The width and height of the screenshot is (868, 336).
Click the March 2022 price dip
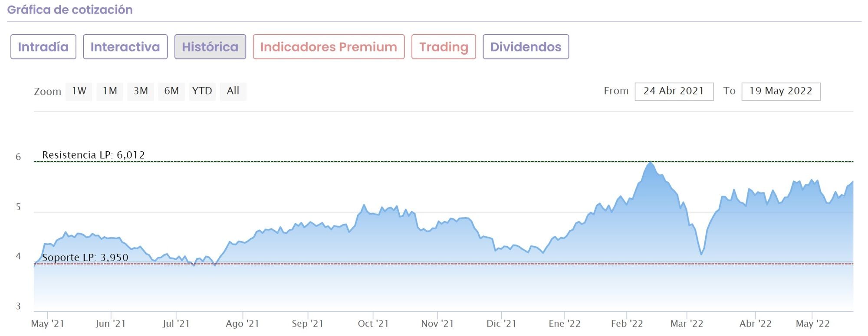tap(701, 254)
